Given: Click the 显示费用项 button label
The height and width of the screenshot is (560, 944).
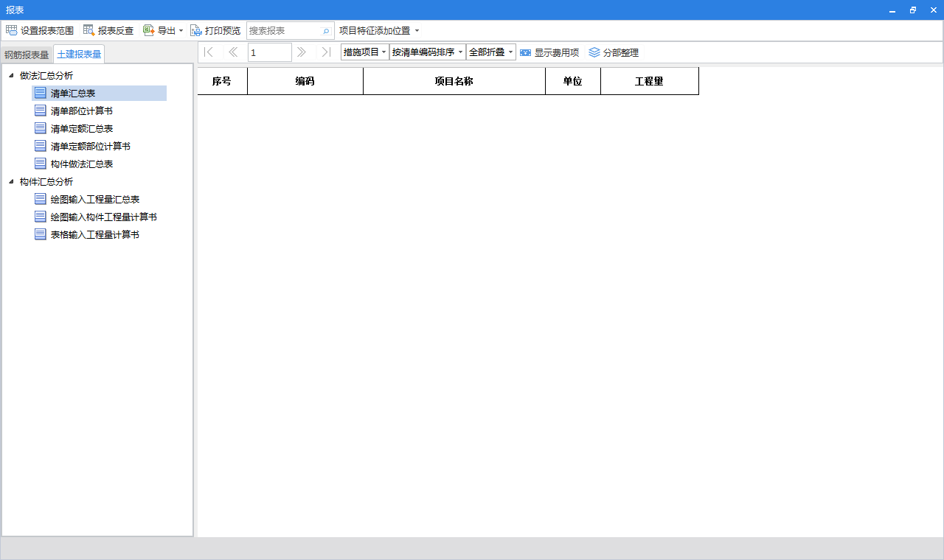Looking at the screenshot, I should (x=557, y=53).
